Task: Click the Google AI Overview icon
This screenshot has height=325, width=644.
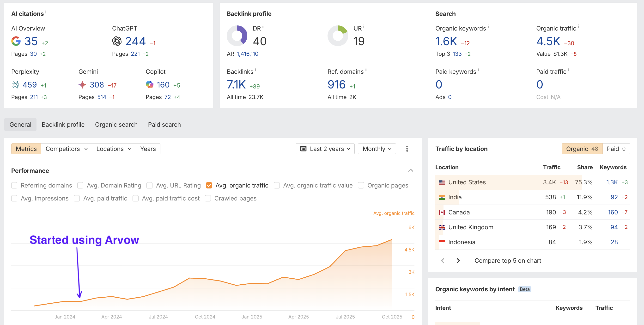Action: [16, 41]
